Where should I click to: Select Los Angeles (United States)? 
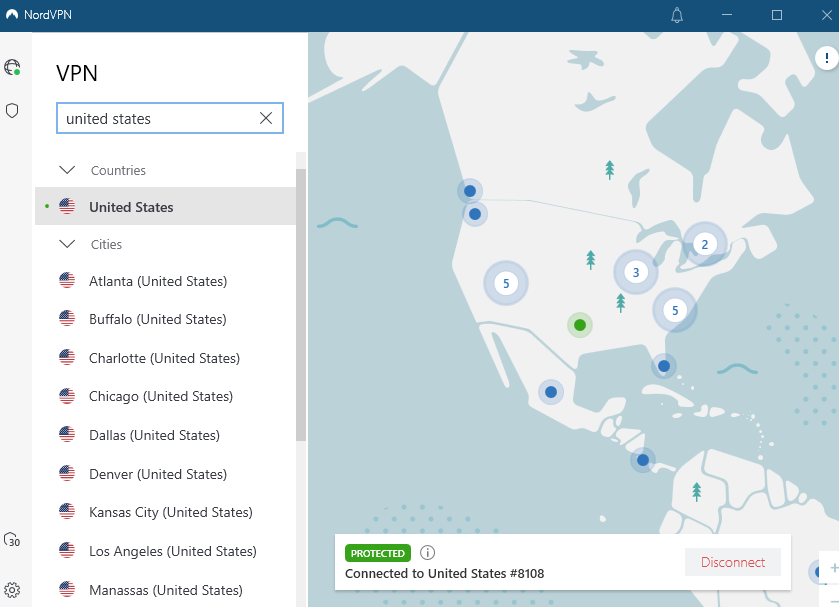pos(165,551)
